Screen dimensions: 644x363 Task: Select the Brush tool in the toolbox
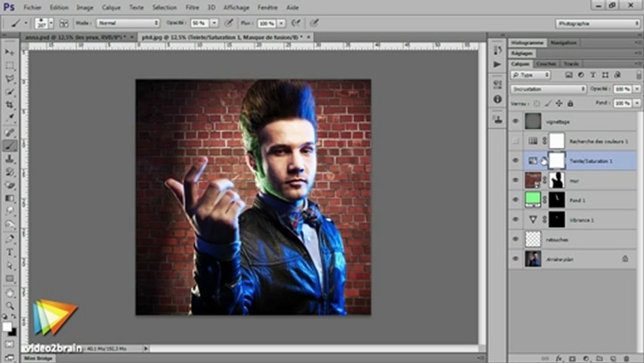10,146
